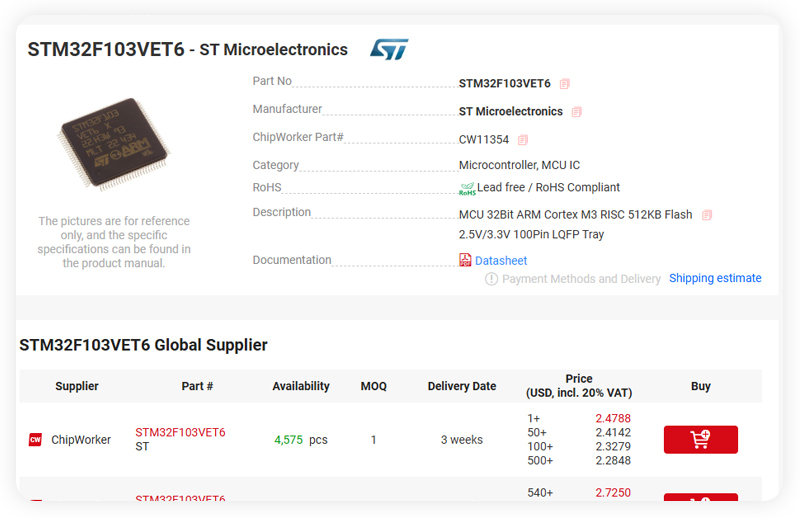Image resolution: width=800 pixels, height=518 pixels.
Task: Click the RoHS compliance leaf icon
Action: pos(467,189)
